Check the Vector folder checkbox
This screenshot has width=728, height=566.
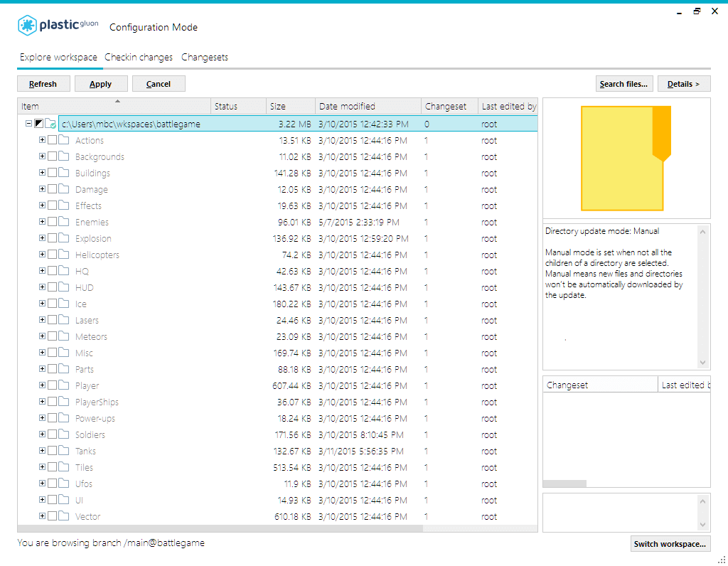coord(52,516)
